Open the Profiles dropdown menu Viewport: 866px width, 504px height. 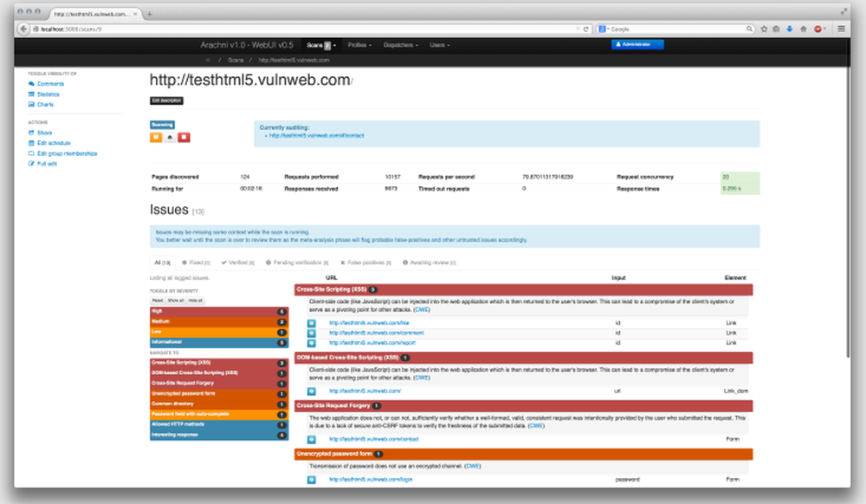(359, 45)
